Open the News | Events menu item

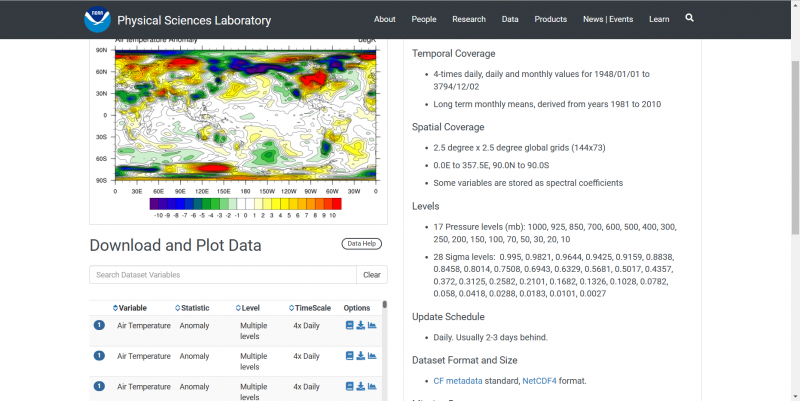point(608,19)
